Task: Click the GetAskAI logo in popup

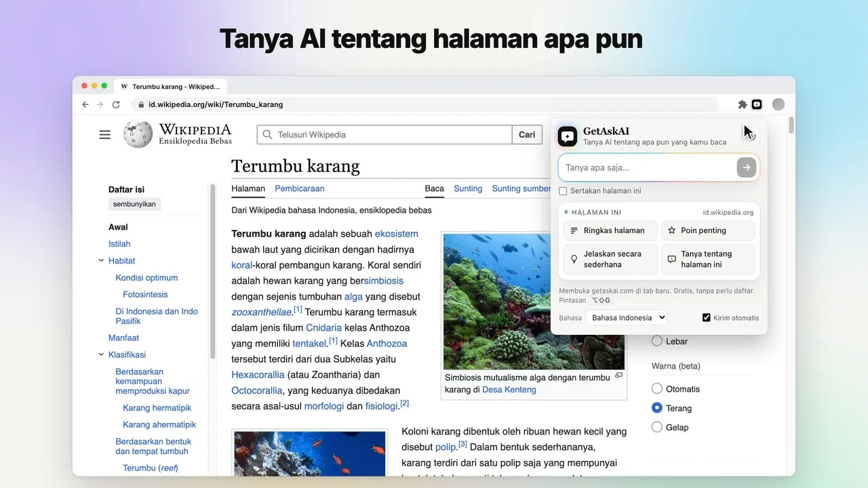Action: click(x=568, y=136)
